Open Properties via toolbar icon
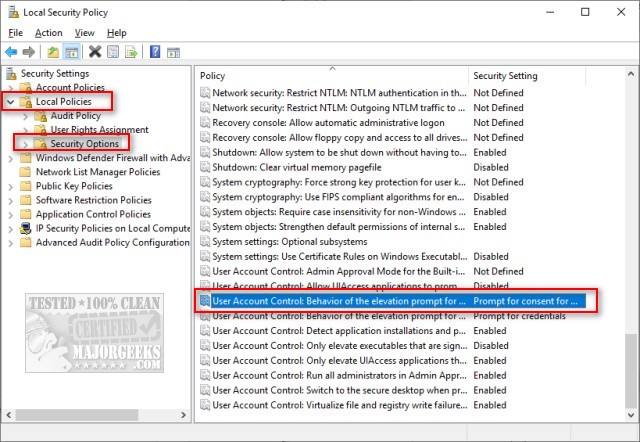Screen dimensions: 640x442 (x=113, y=52)
